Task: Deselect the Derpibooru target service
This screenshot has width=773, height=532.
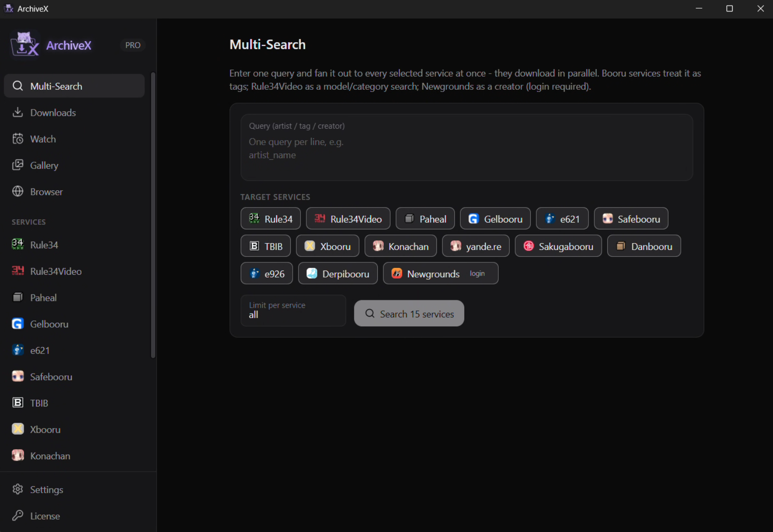Action: [x=338, y=273]
